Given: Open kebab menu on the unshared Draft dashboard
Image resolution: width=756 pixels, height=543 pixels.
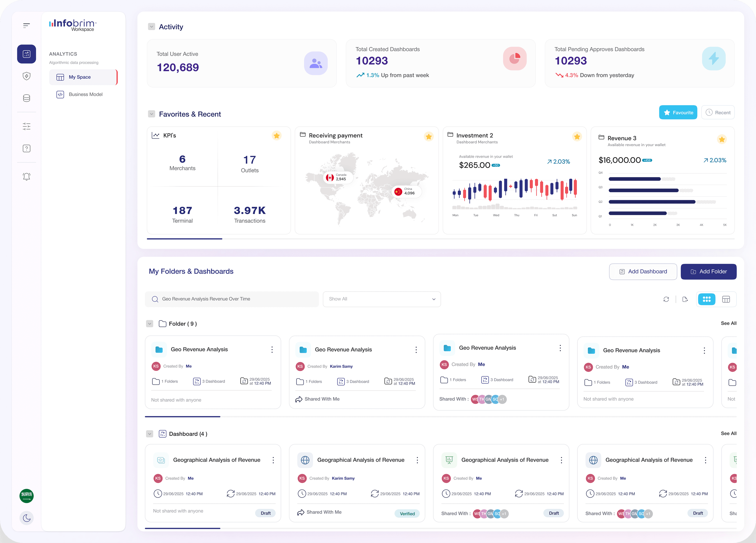Looking at the screenshot, I should click(273, 460).
